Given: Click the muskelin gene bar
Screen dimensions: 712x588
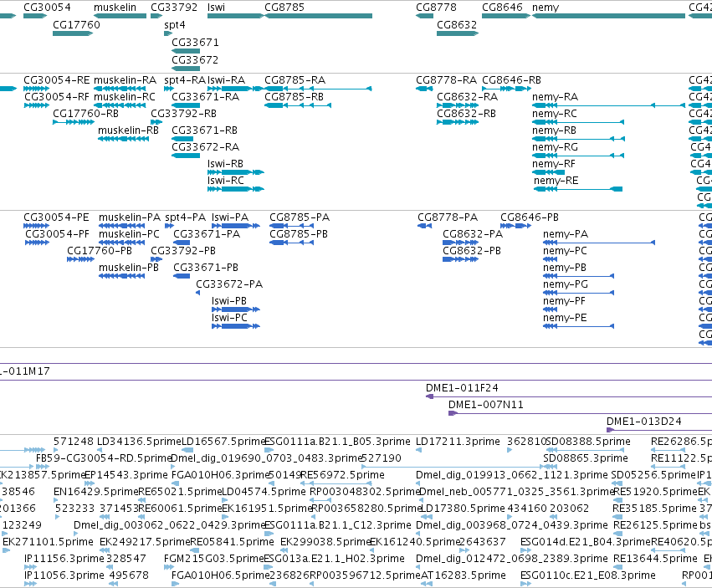Looking at the screenshot, I should (x=120, y=16).
